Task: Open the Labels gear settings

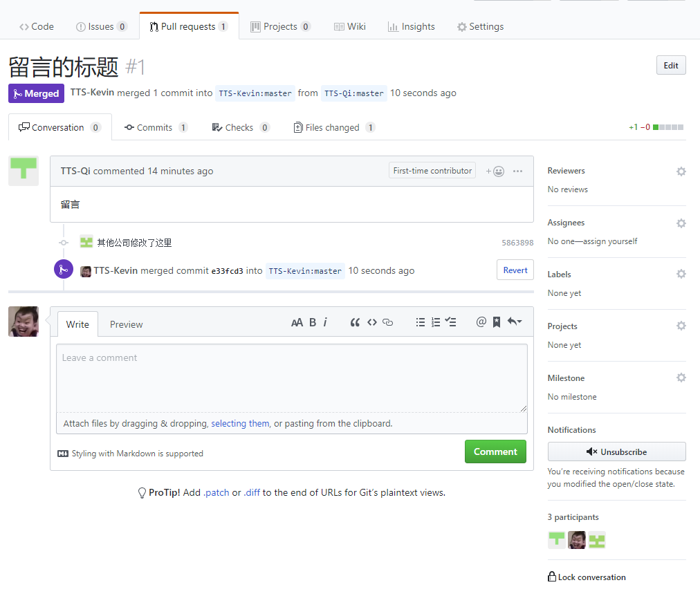Action: pyautogui.click(x=681, y=274)
